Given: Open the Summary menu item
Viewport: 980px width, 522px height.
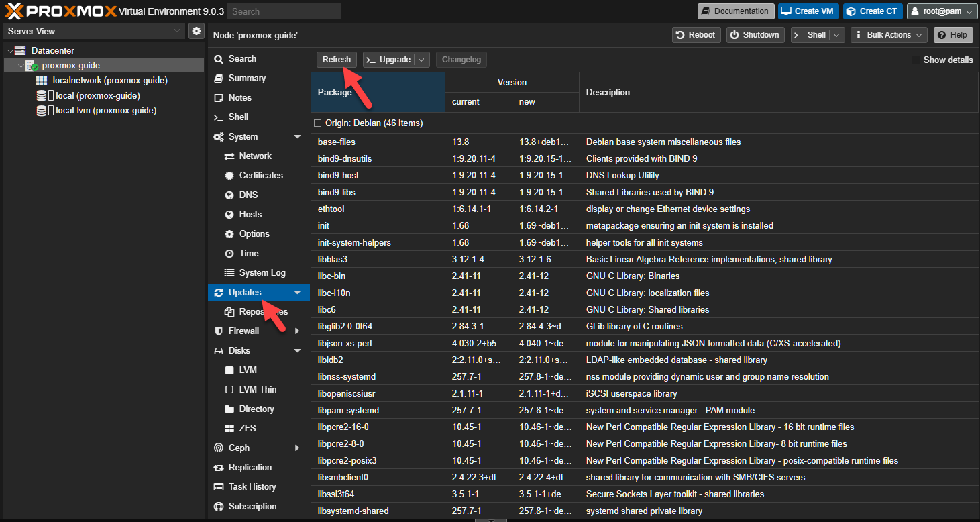Looking at the screenshot, I should (247, 79).
